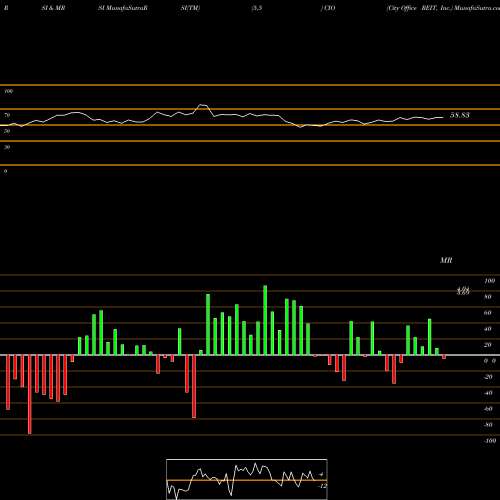Click the MR axis label 20
Image resolution: width=500 pixels, height=500 pixels.
[x=488, y=345]
